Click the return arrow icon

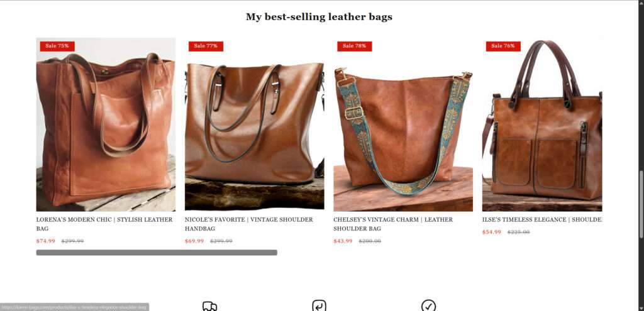(x=319, y=306)
